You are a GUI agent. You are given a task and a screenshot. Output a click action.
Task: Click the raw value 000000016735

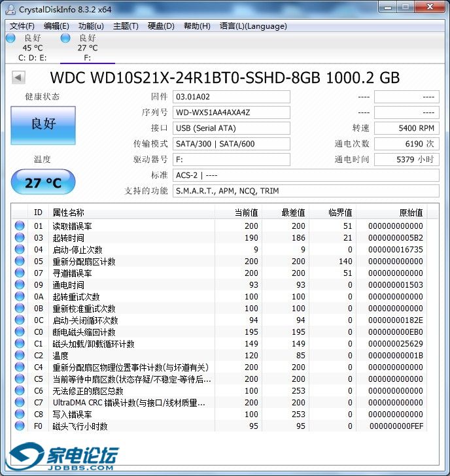396,250
